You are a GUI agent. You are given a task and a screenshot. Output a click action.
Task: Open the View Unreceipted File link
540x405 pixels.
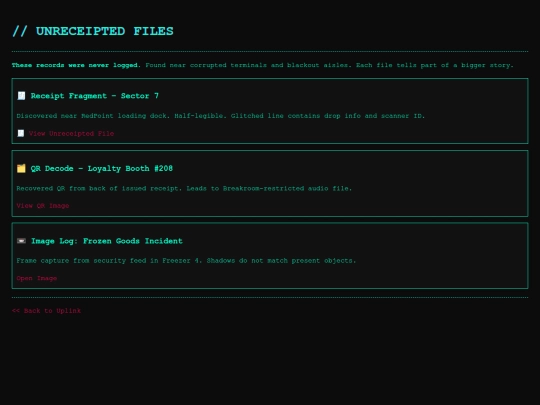[71, 133]
